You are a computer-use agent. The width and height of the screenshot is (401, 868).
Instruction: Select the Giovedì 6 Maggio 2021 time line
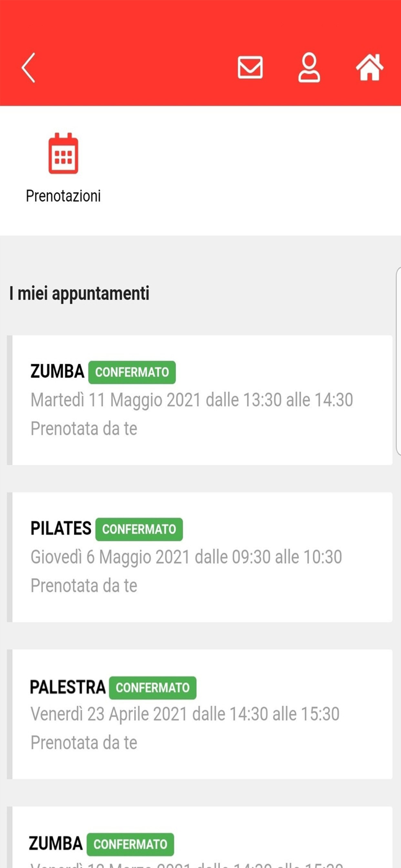point(186,557)
